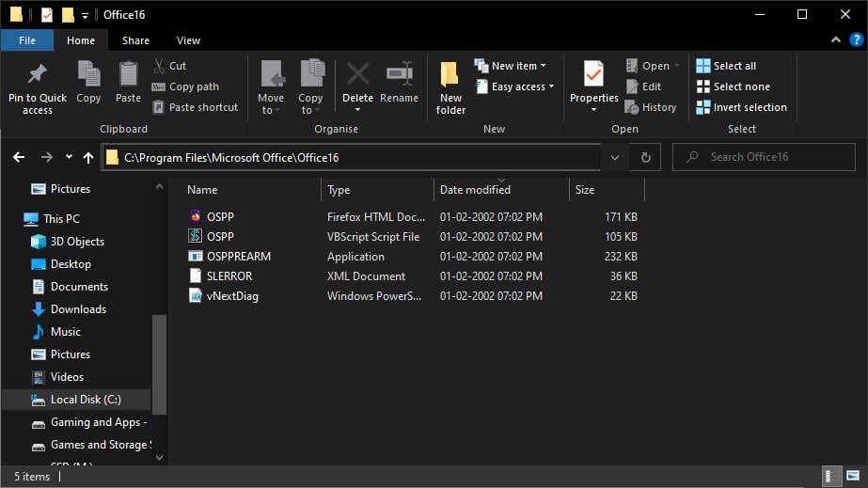This screenshot has height=488, width=868.
Task: Open the Quick Access Toolbar customise arrow
Action: point(85,15)
